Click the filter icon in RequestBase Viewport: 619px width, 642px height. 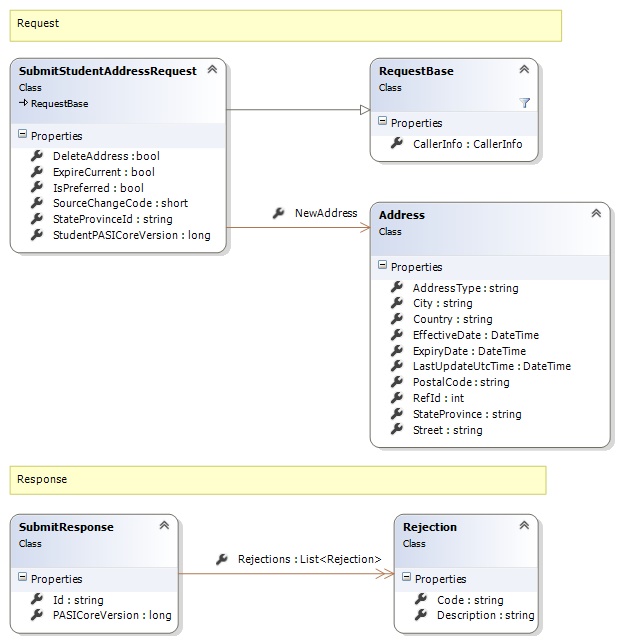[524, 102]
